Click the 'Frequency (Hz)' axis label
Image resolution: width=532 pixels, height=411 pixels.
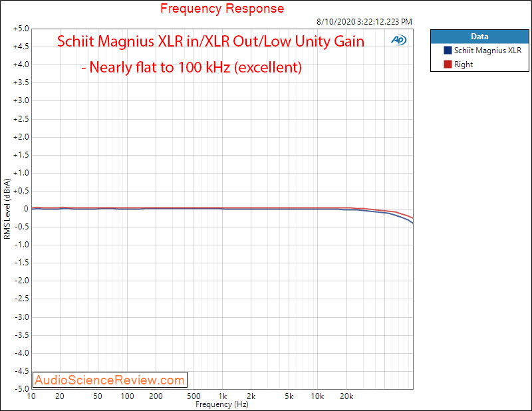point(222,404)
